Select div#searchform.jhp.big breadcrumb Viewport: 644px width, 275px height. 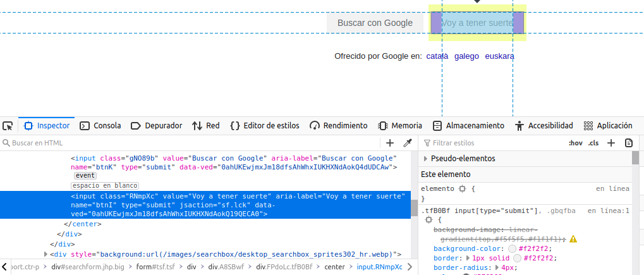(x=88, y=267)
